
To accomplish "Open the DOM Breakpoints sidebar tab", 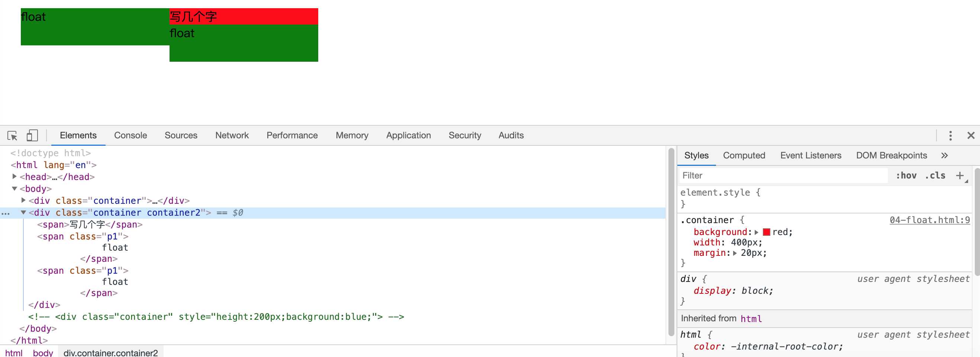I will coord(892,156).
